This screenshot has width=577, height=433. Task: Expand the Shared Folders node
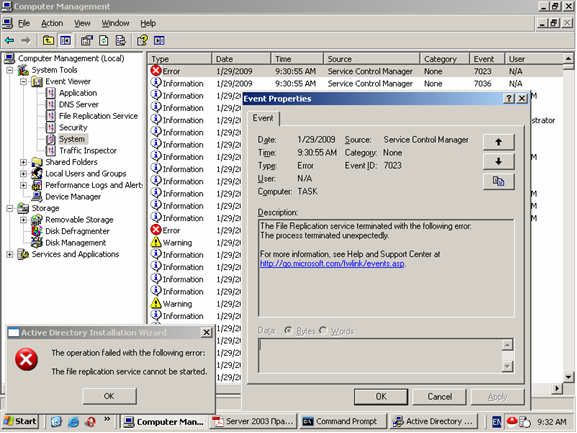(23, 162)
